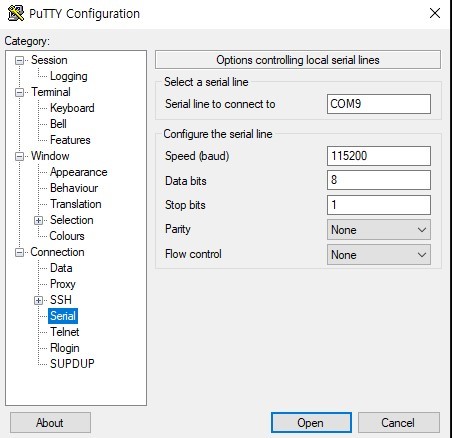The image size is (452, 438).
Task: Expand the SSH tree node
Action: pyautogui.click(x=38, y=300)
